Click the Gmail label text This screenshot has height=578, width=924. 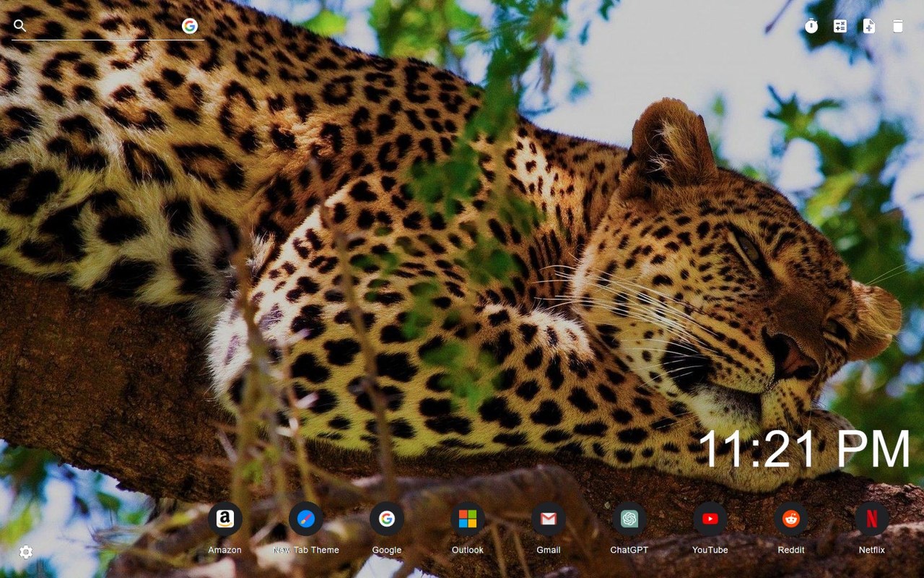click(x=549, y=550)
